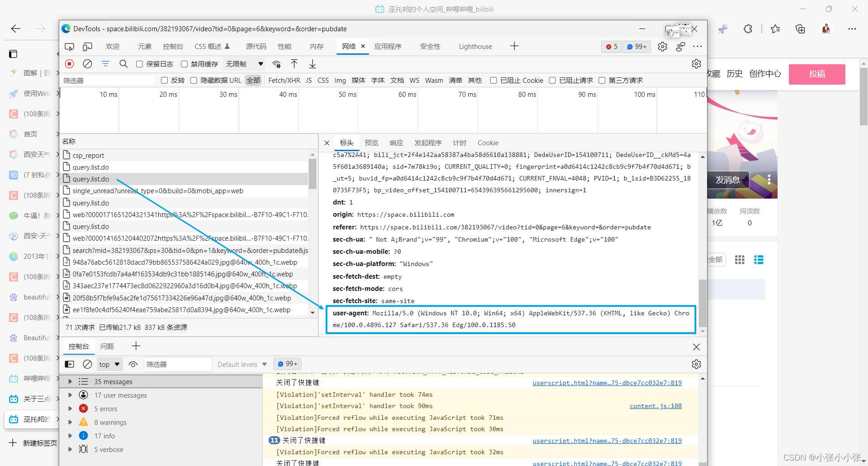The width and height of the screenshot is (868, 466).
Task: Switch to bilibili grid view
Action: click(740, 260)
